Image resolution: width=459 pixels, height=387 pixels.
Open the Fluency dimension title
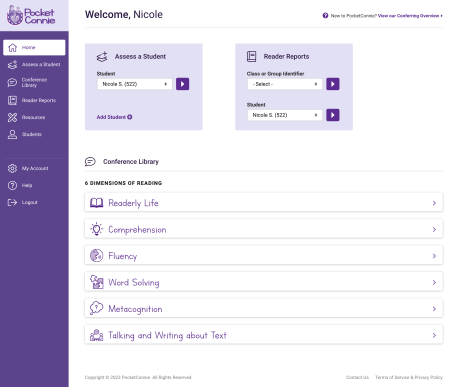(123, 256)
